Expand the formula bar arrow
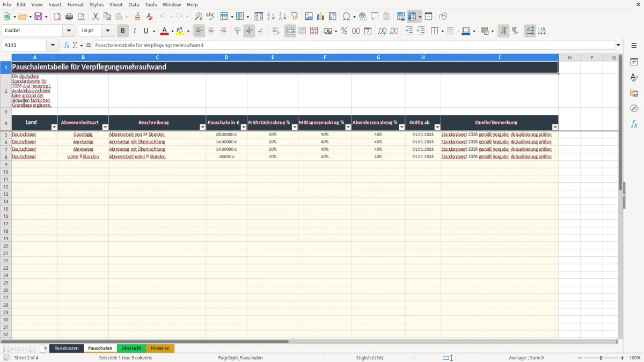This screenshot has height=362, width=644. click(x=618, y=45)
